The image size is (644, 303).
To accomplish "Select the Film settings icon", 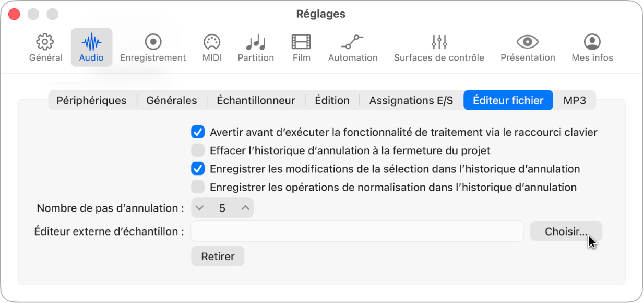I will (x=301, y=47).
